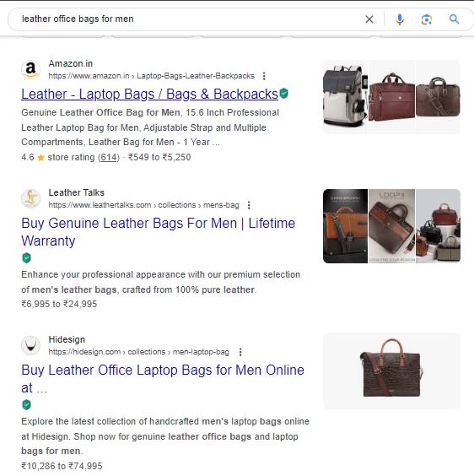Click the Hidesign site name text
The height and width of the screenshot is (476, 474).
(x=67, y=339)
